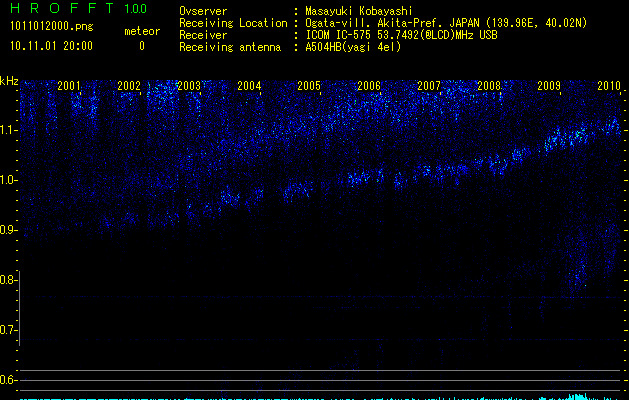Click the A504HB(yagi 4el) antenna text
629x400 pixels.
[x=353, y=47]
